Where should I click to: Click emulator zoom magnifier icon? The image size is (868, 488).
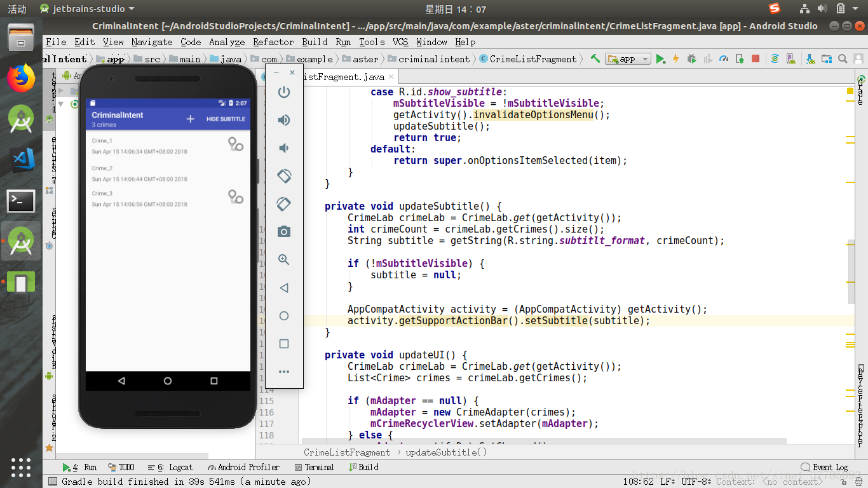pos(284,260)
